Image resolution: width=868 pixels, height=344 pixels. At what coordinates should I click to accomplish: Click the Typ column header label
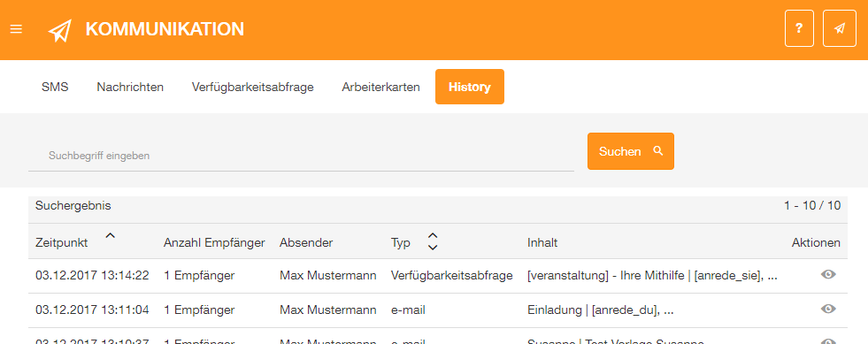click(400, 243)
